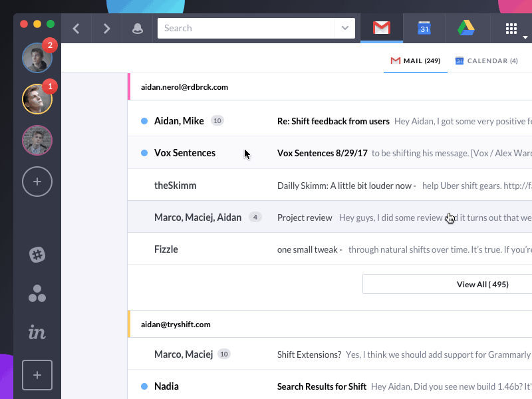The height and width of the screenshot is (399, 532).
Task: Click the add account circular plus button
Action: click(37, 181)
